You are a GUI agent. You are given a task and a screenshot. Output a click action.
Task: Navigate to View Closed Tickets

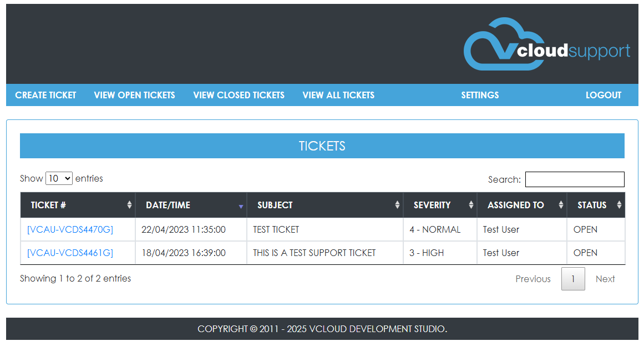(239, 95)
